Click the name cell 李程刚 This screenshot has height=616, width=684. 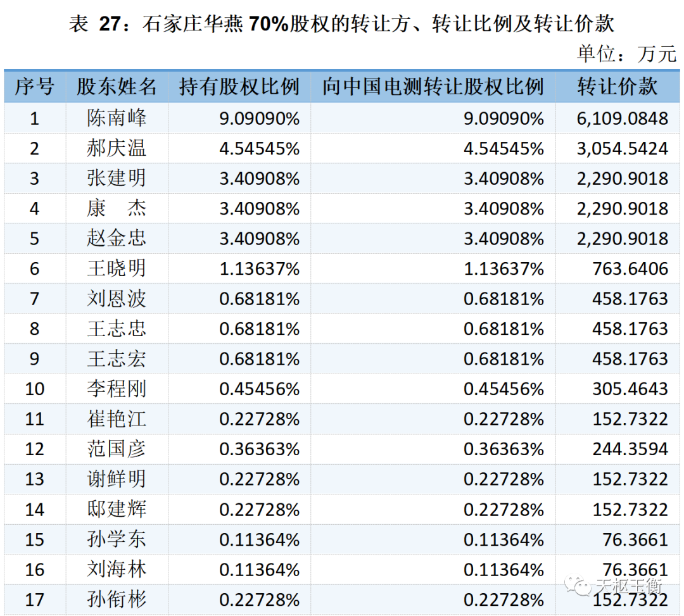[x=117, y=389]
